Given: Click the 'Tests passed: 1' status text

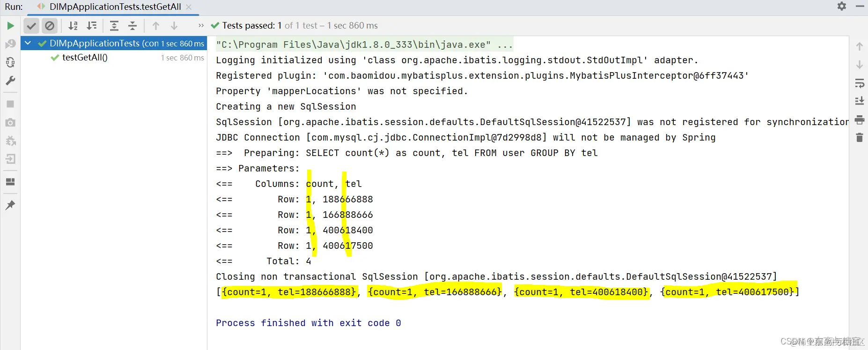Looking at the screenshot, I should tap(252, 26).
